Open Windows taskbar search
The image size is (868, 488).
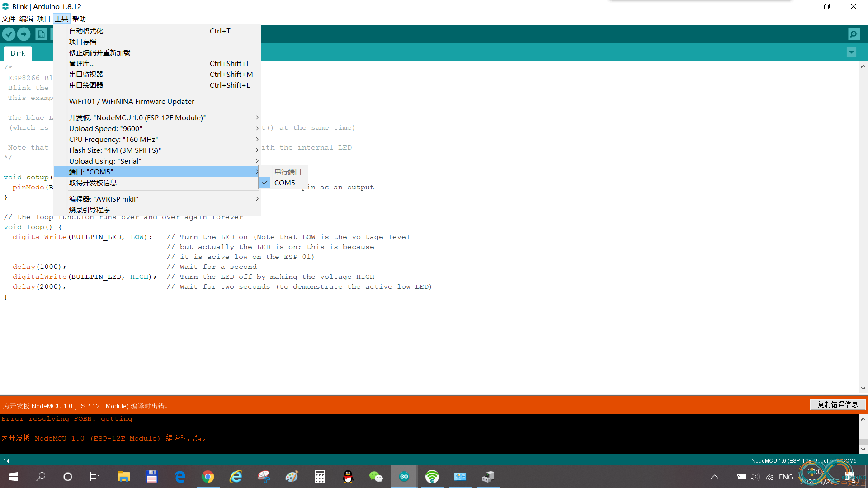pyautogui.click(x=41, y=477)
